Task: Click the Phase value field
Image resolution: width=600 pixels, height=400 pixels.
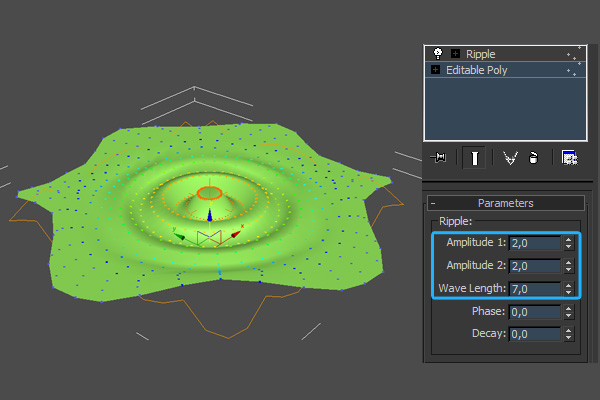Action: (x=535, y=312)
